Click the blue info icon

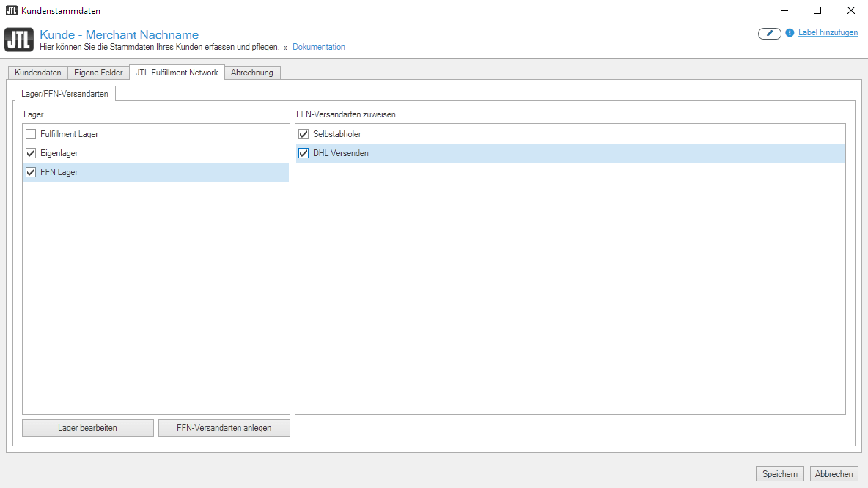coord(790,33)
